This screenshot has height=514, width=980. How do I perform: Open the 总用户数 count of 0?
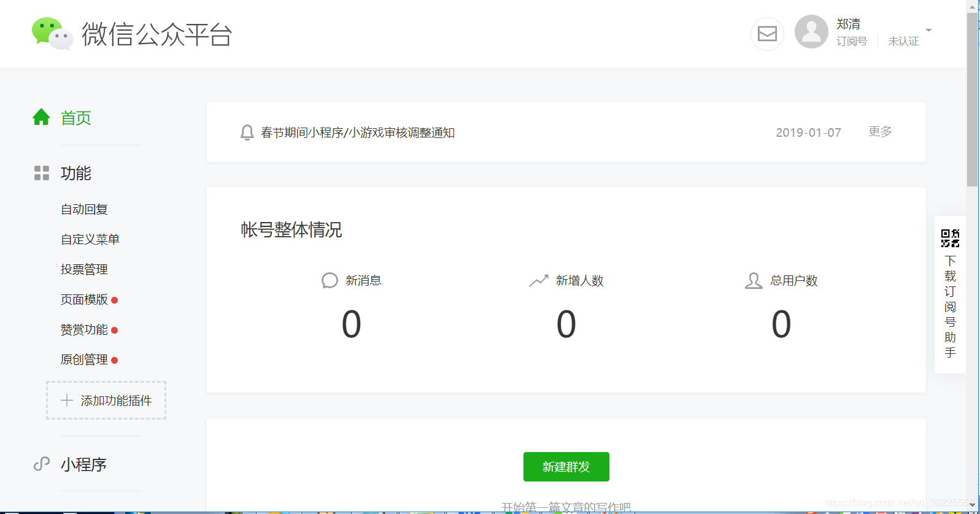pos(781,324)
